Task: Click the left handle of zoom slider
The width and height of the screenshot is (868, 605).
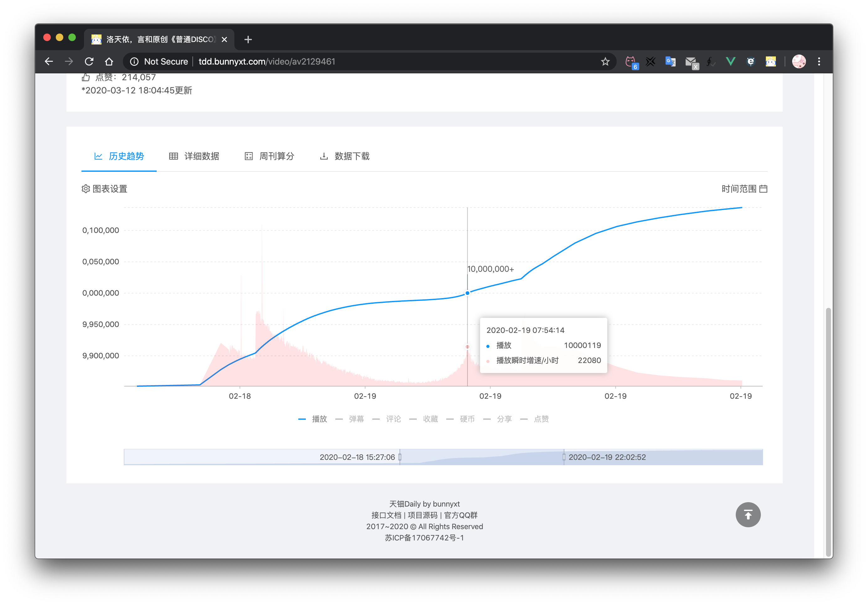Action: coord(400,457)
